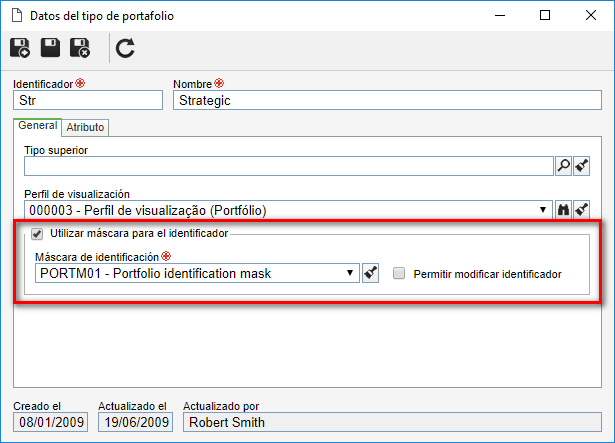Image resolution: width=615 pixels, height=443 pixels.
Task: Uncheck Utilizar máscara para el identificador
Action: (x=37, y=234)
